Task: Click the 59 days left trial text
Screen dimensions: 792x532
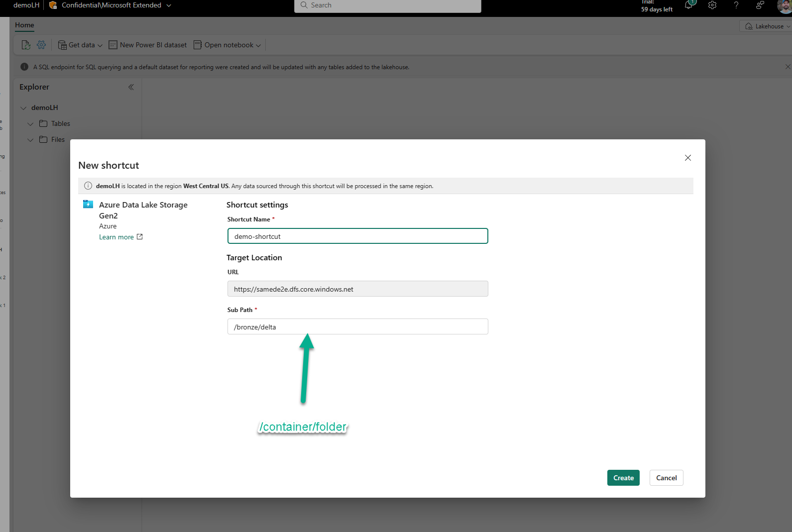Action: (x=657, y=9)
